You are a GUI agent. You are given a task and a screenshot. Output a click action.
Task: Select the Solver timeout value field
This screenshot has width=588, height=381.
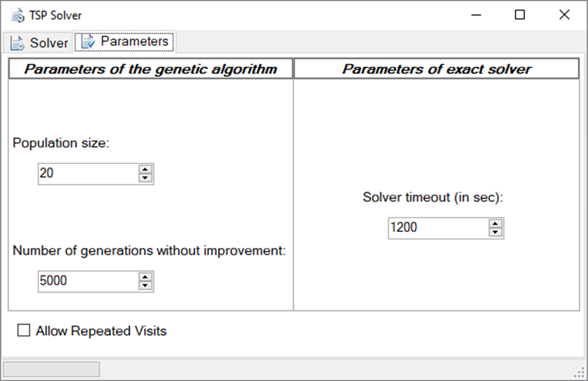point(431,228)
